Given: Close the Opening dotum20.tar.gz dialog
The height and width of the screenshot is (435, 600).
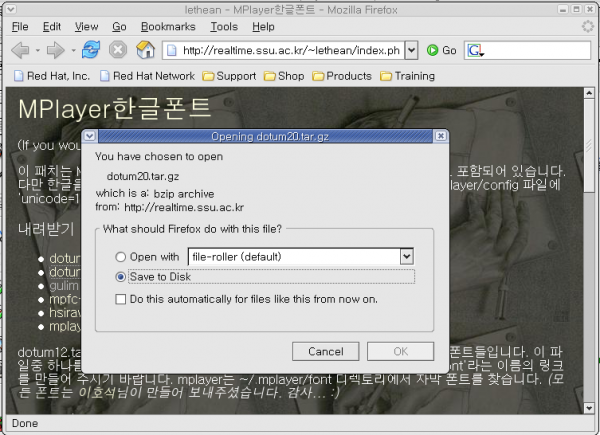Looking at the screenshot, I should [x=440, y=136].
